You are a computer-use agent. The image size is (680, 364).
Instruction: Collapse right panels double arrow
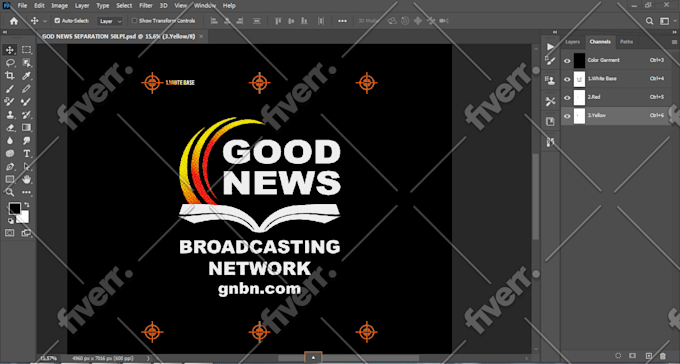(676, 32)
